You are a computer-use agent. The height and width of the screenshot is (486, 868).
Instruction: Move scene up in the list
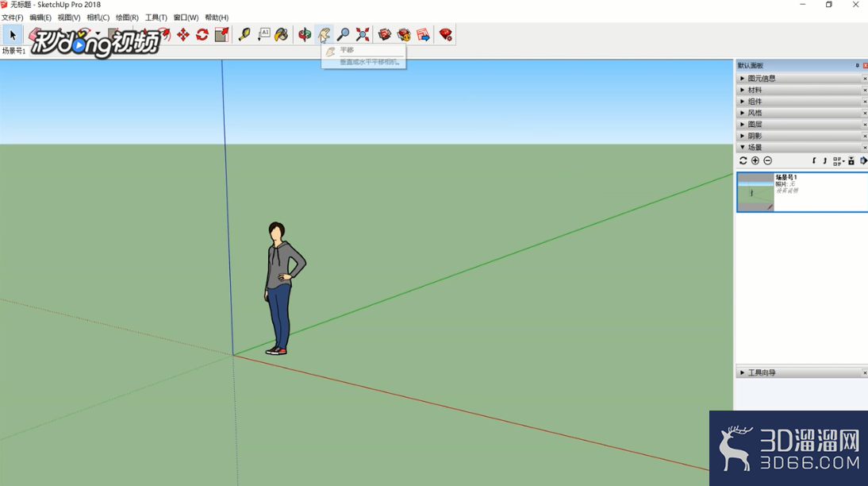[x=825, y=160]
